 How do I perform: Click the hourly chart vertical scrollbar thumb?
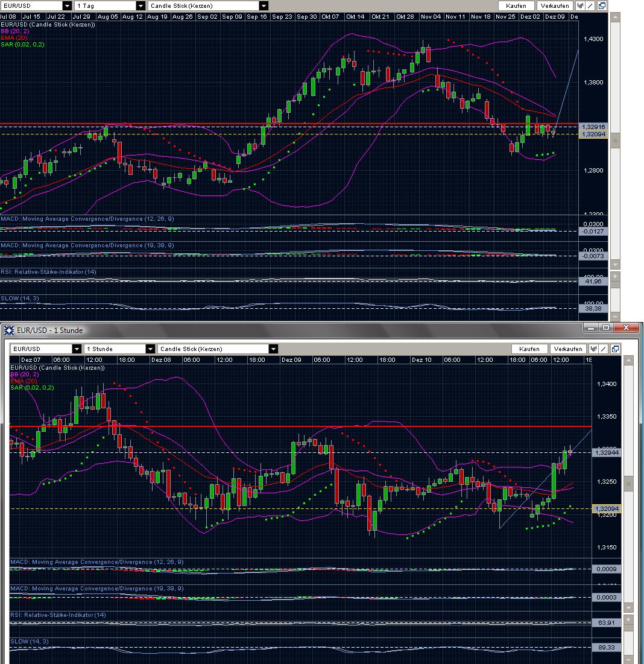tap(628, 484)
